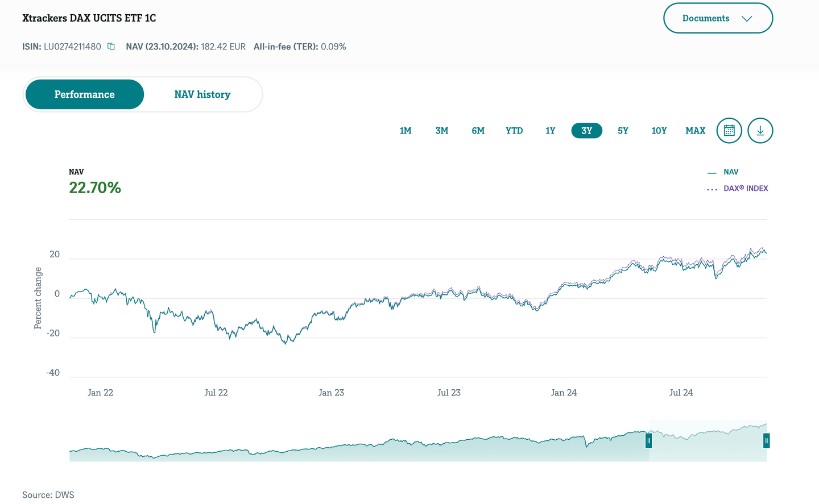The width and height of the screenshot is (819, 504).
Task: Choose the 6M period
Action: coord(478,131)
